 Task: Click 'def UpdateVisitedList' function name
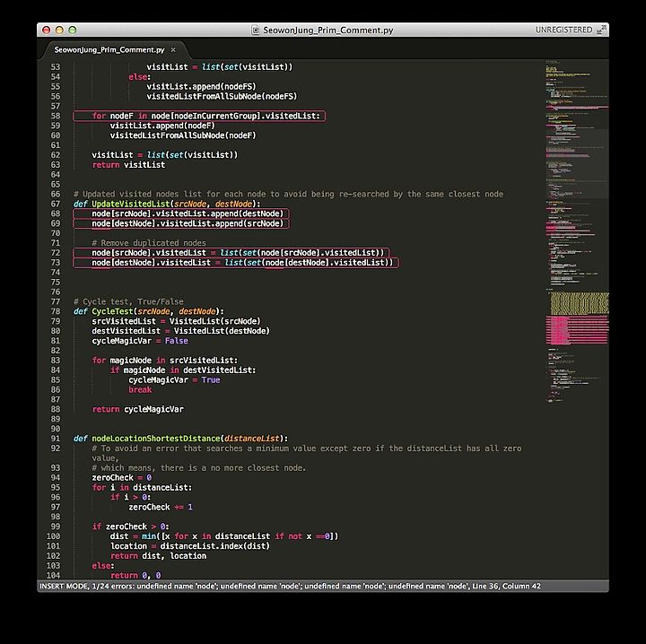point(131,204)
